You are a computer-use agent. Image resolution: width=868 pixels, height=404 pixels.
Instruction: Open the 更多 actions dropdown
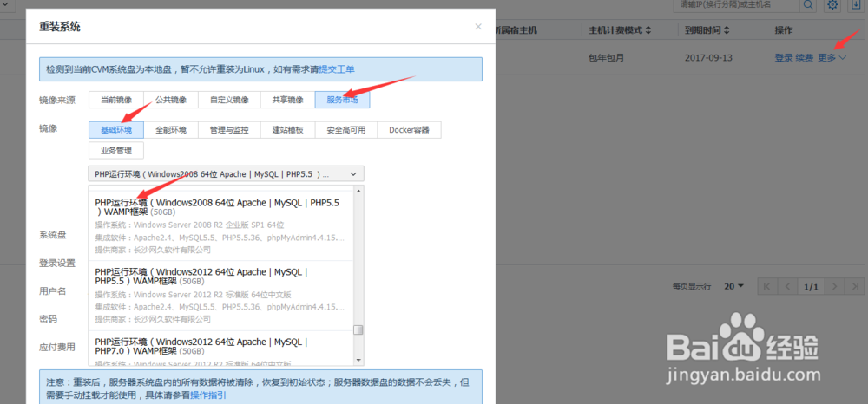[x=832, y=57]
